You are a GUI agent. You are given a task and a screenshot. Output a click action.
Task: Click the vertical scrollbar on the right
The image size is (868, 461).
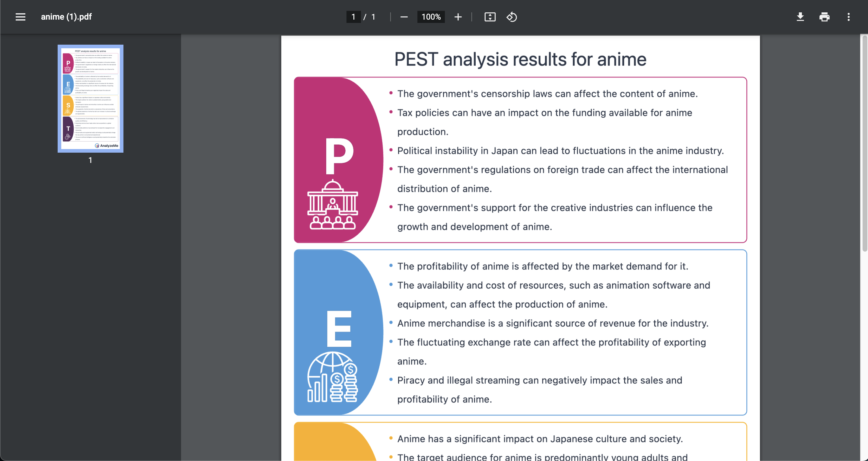(864, 143)
